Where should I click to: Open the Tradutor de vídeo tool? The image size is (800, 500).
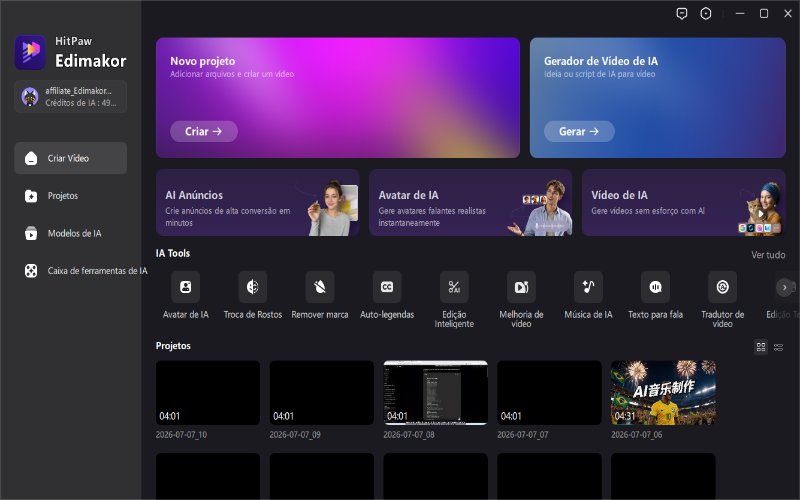722,287
